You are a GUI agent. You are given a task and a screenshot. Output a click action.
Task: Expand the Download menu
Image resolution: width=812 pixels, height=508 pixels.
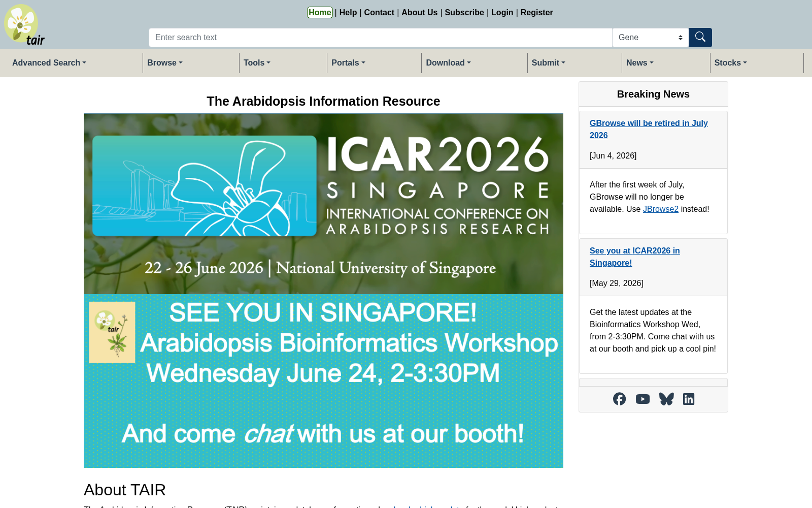[x=448, y=63]
